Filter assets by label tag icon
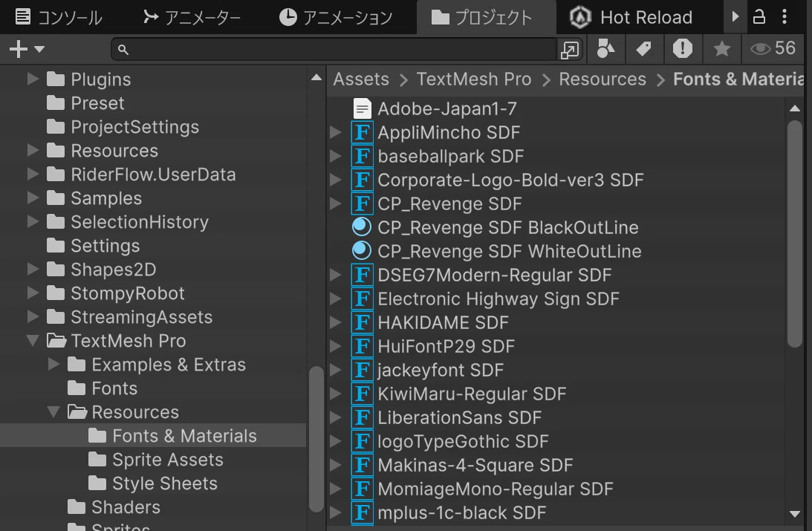The width and height of the screenshot is (812, 531). [x=643, y=49]
